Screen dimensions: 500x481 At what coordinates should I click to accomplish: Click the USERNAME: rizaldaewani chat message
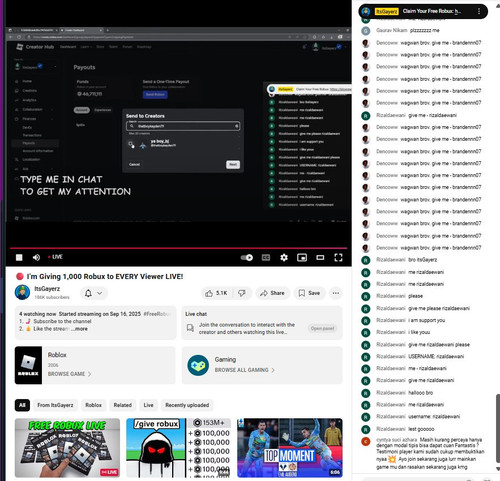(x=436, y=356)
